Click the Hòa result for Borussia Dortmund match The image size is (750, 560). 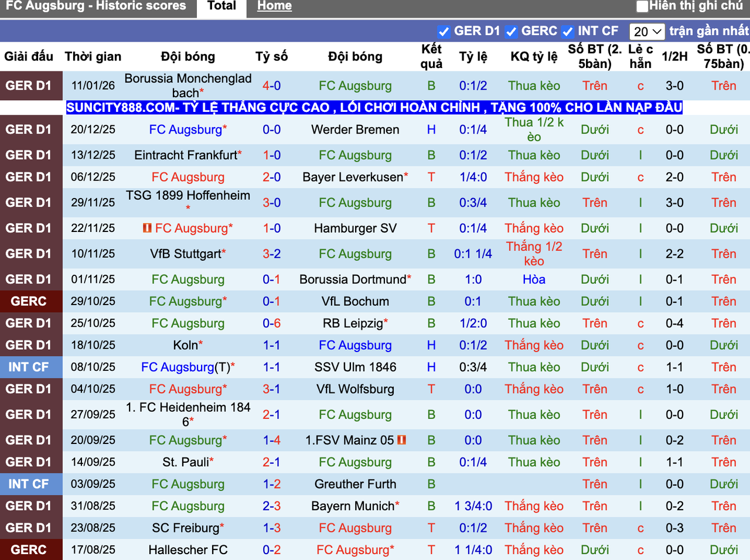click(534, 279)
